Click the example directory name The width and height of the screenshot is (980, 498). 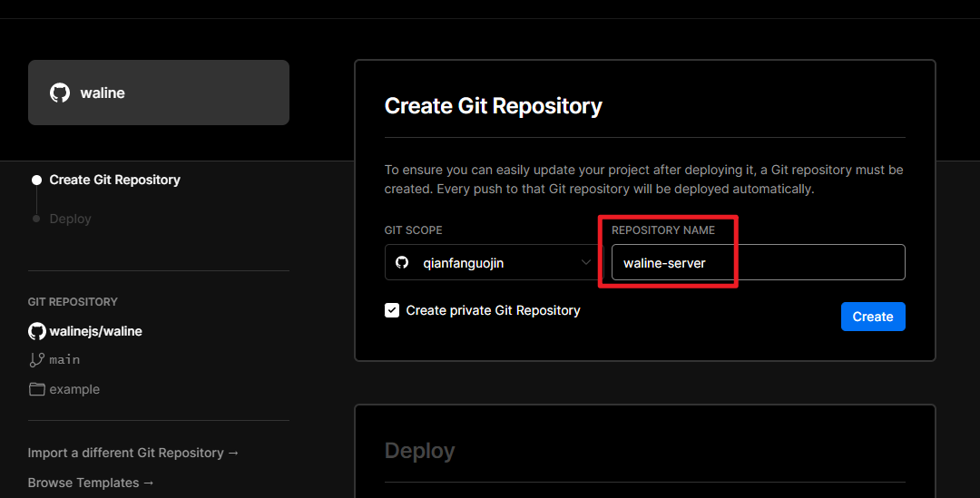[74, 389]
